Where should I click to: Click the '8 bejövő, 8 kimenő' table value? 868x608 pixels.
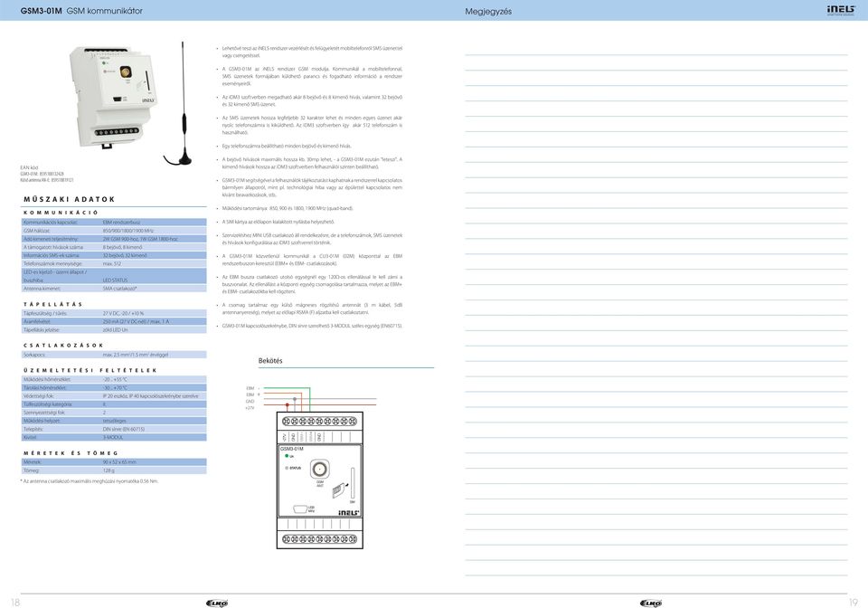tap(122, 247)
